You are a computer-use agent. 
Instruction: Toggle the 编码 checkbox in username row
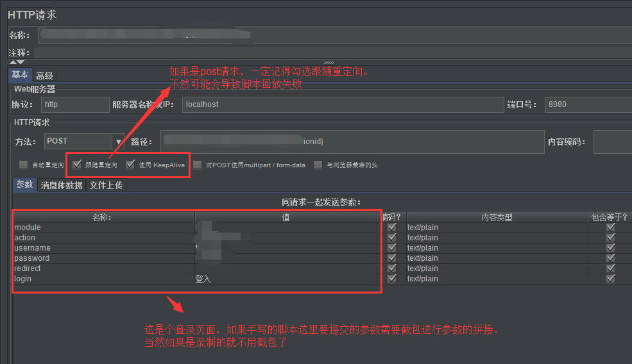(x=392, y=248)
